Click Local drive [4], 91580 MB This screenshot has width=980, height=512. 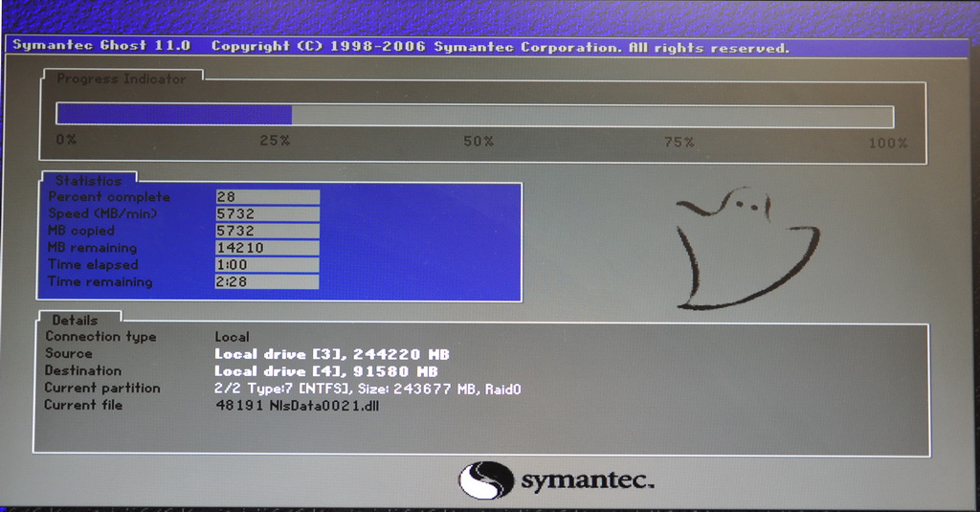(x=326, y=371)
